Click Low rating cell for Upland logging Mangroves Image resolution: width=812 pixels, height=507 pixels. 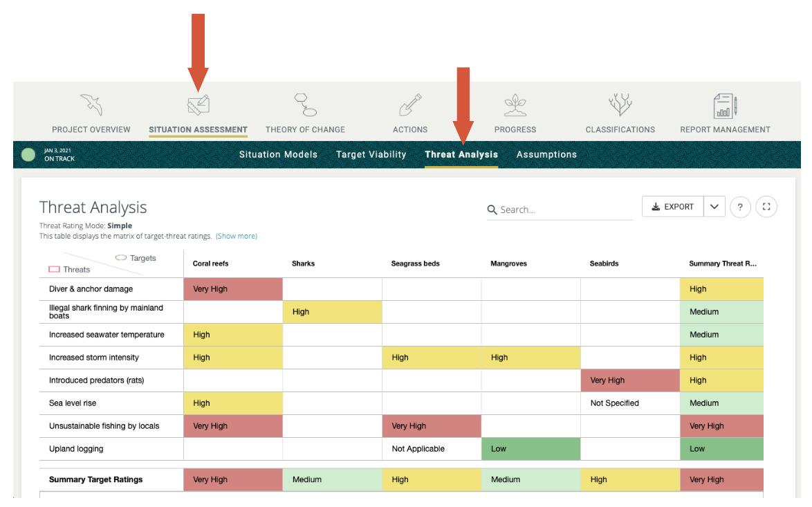point(530,449)
